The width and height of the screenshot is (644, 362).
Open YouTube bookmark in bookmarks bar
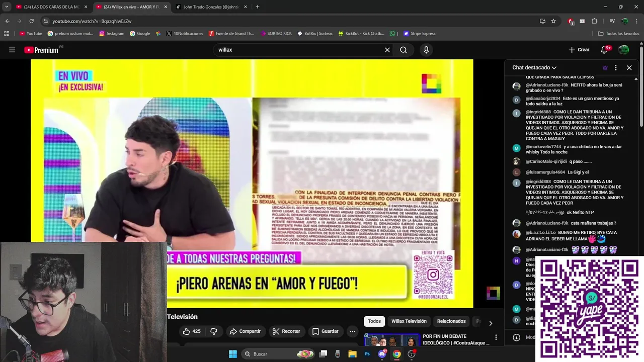point(31,34)
